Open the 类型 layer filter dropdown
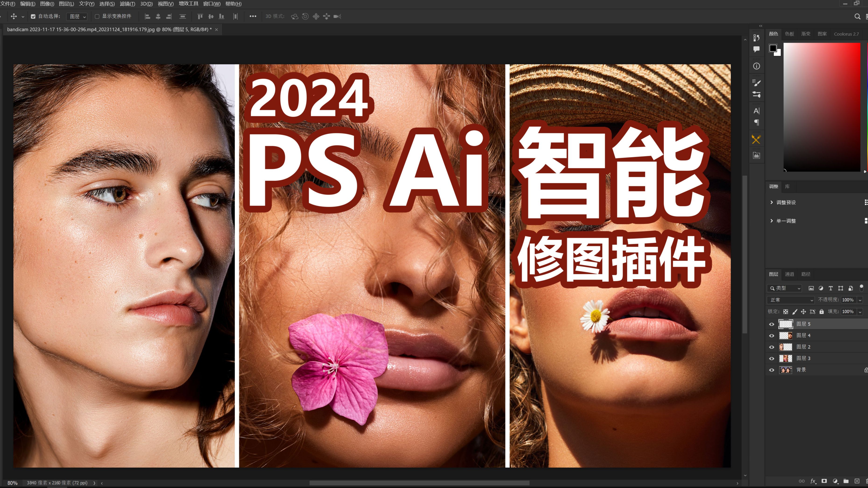The height and width of the screenshot is (488, 868). click(784, 288)
